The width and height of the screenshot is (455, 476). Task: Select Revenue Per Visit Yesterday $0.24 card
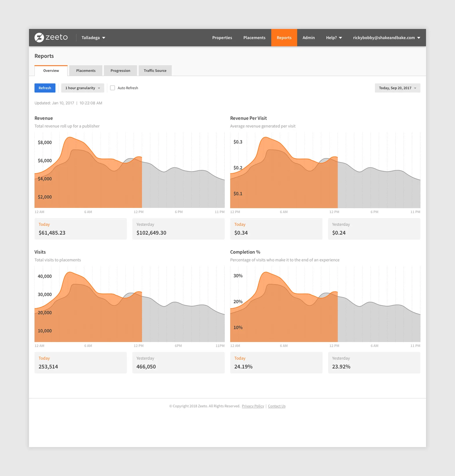pyautogui.click(x=374, y=229)
